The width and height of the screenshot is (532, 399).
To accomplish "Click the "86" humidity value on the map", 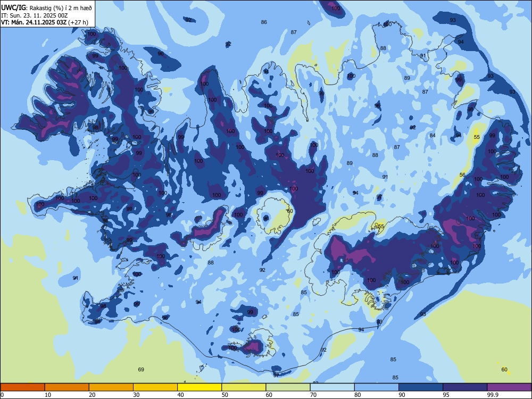I will click(x=264, y=22).
